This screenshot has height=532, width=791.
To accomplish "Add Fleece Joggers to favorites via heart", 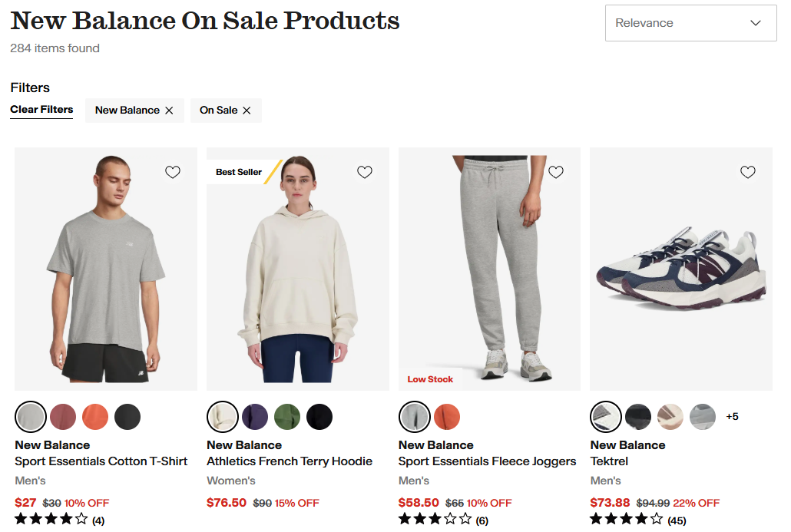I will [x=556, y=172].
